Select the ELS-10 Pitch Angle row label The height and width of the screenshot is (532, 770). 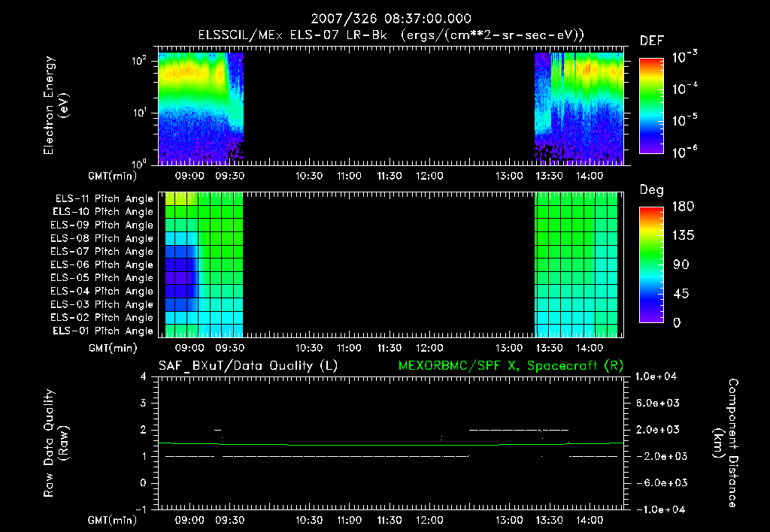coord(103,212)
